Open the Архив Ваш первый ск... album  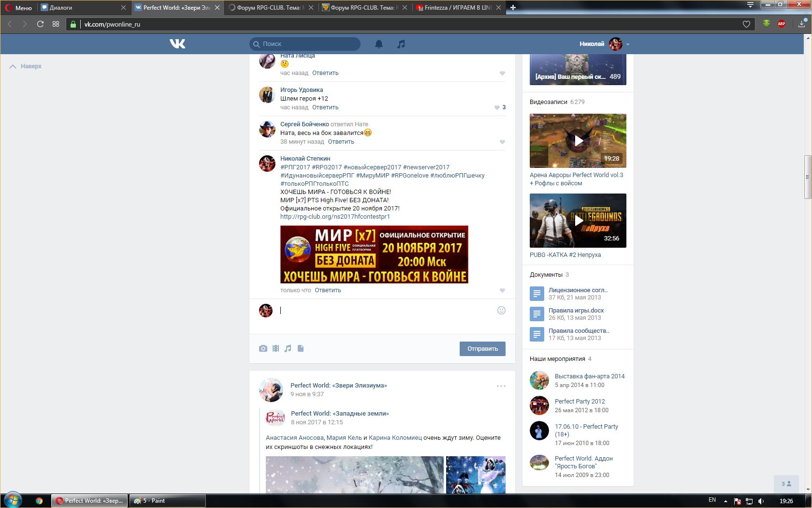[x=578, y=70]
